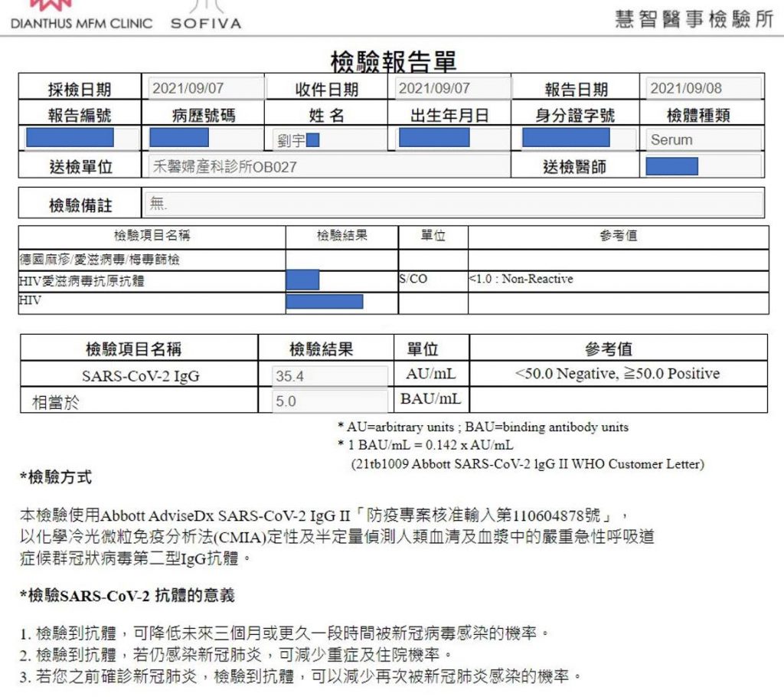Select the 檢體種類 field containing Serum
The height and width of the screenshot is (697, 784).
(x=703, y=139)
